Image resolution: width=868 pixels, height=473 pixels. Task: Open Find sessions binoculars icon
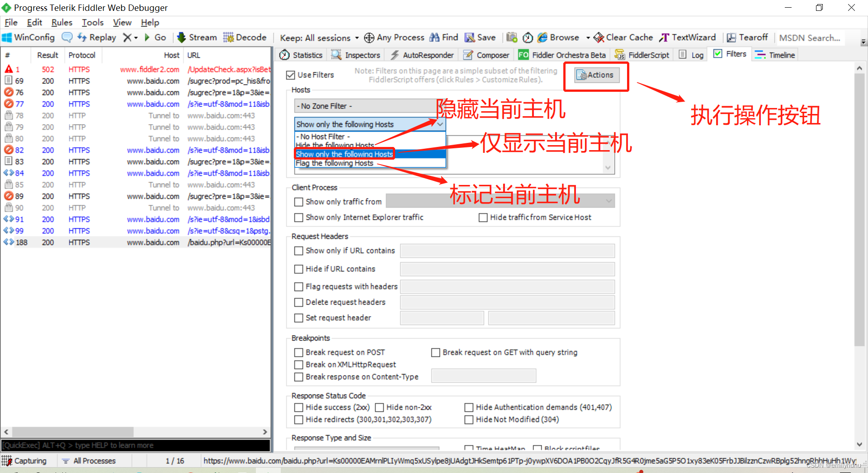(x=434, y=38)
